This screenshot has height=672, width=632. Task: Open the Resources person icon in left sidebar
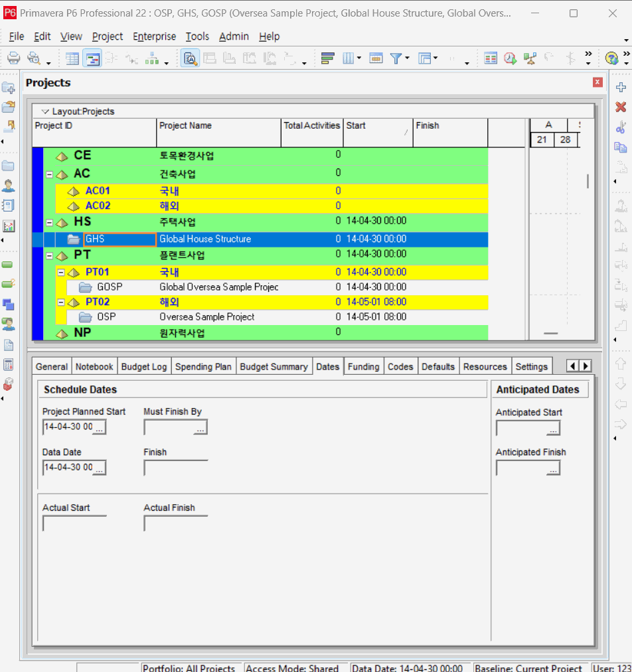click(x=8, y=186)
